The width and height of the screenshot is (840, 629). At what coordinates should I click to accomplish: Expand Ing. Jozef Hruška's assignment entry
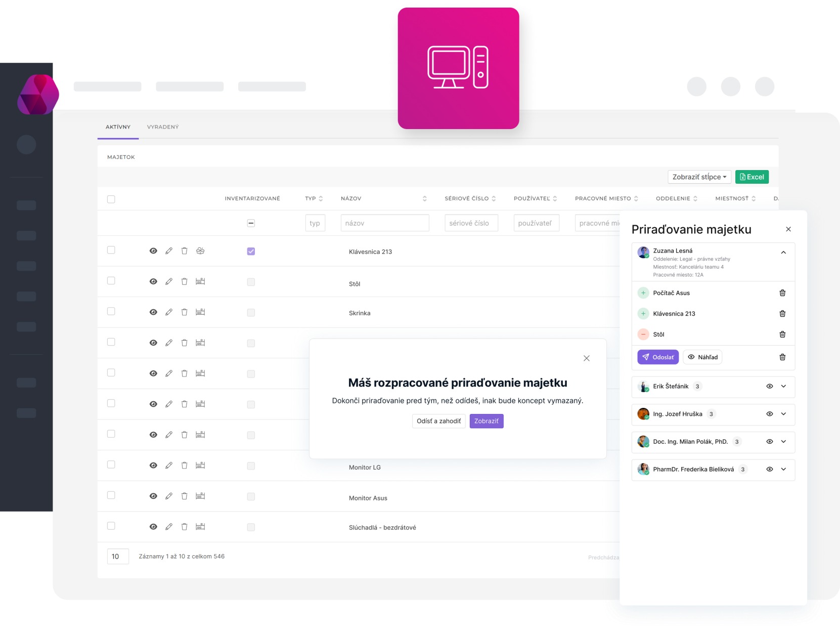[x=783, y=414]
